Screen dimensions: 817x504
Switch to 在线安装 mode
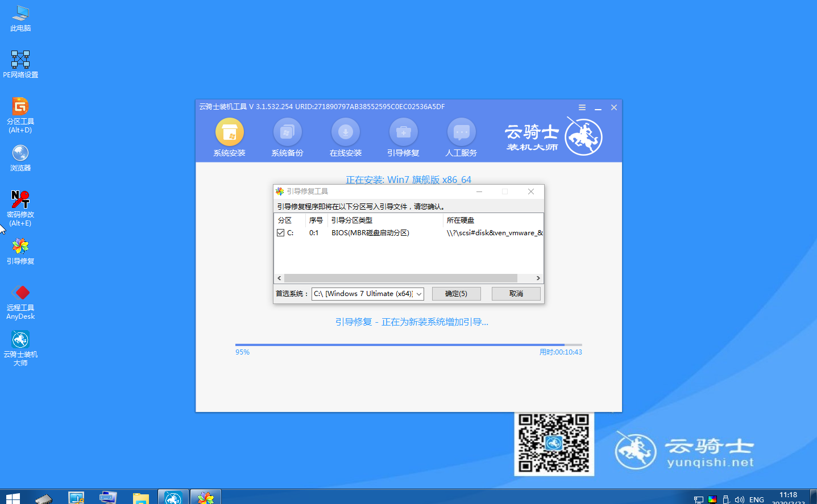click(345, 136)
